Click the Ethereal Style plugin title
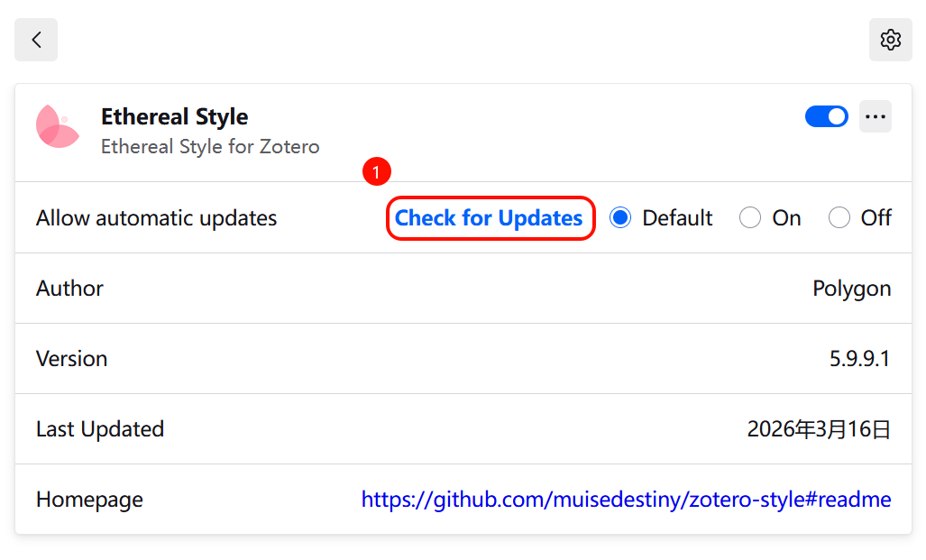 [x=174, y=117]
